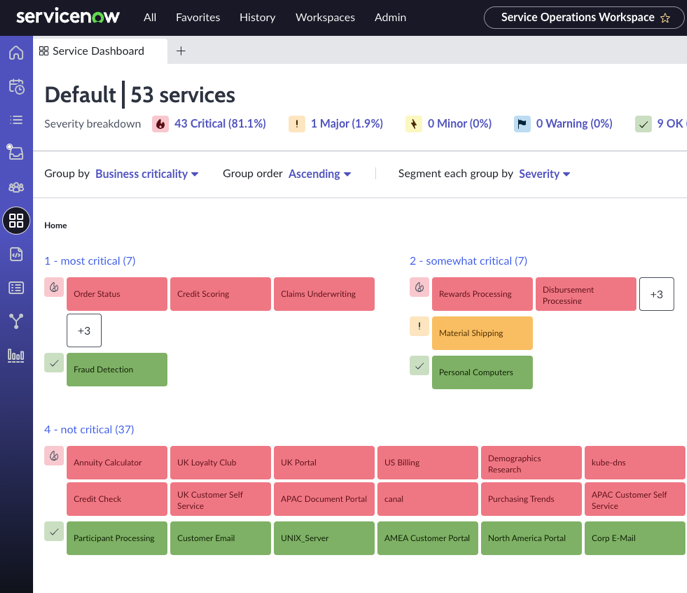The height and width of the screenshot is (593, 687).
Task: Open the Workspaces menu
Action: tap(325, 18)
